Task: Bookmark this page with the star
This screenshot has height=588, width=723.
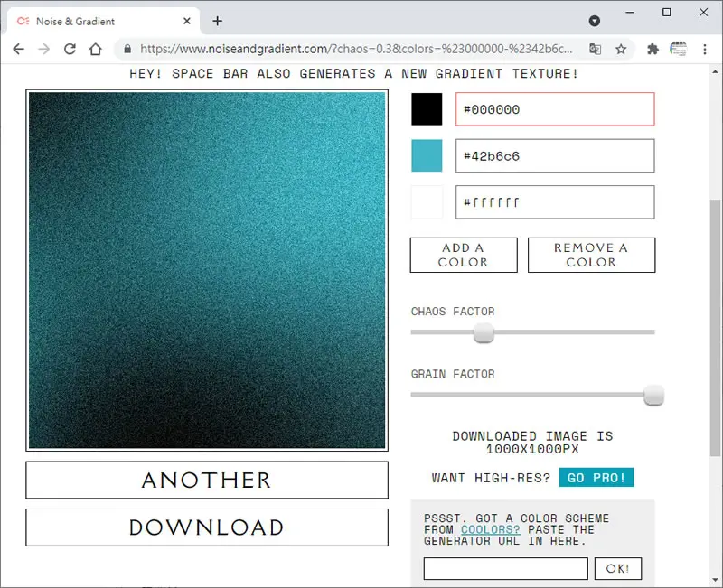Action: [x=621, y=49]
